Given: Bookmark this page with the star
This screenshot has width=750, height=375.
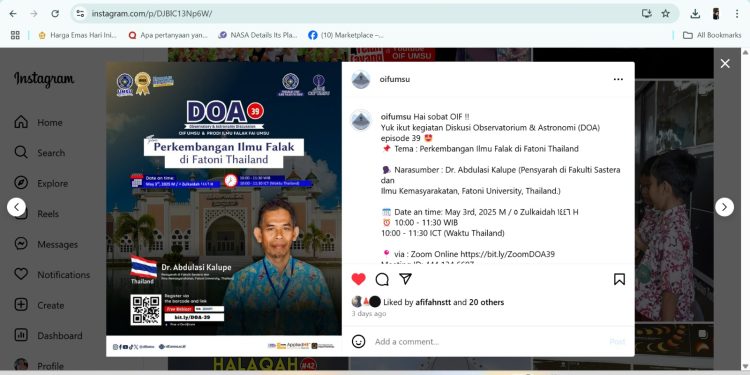Looking at the screenshot, I should [x=665, y=14].
